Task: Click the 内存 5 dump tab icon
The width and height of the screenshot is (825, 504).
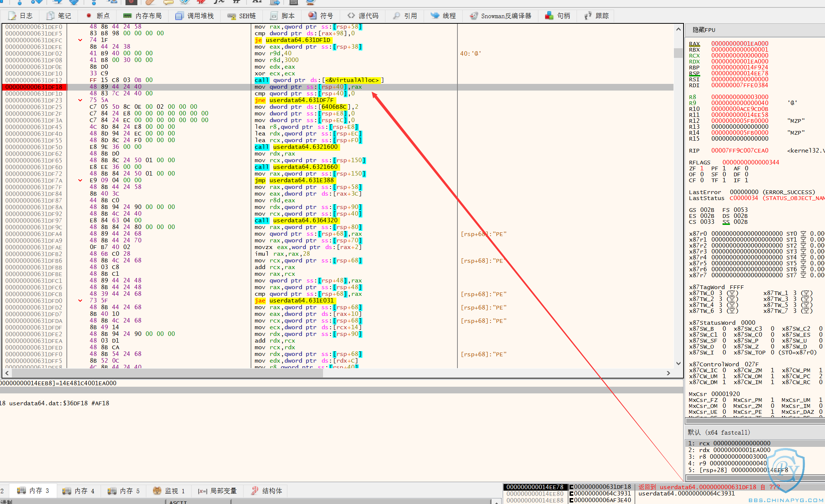Action: coord(112,491)
